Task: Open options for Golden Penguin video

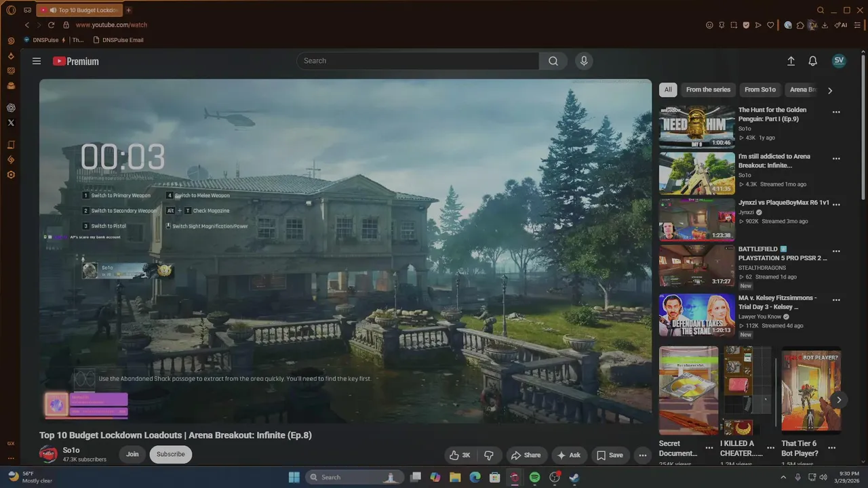Action: pos(836,113)
